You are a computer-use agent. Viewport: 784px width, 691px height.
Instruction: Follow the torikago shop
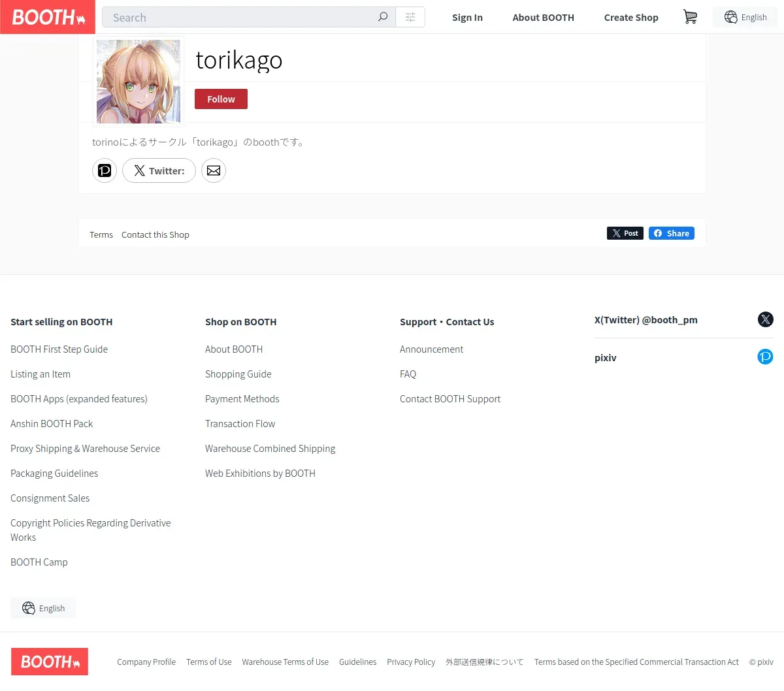(221, 99)
